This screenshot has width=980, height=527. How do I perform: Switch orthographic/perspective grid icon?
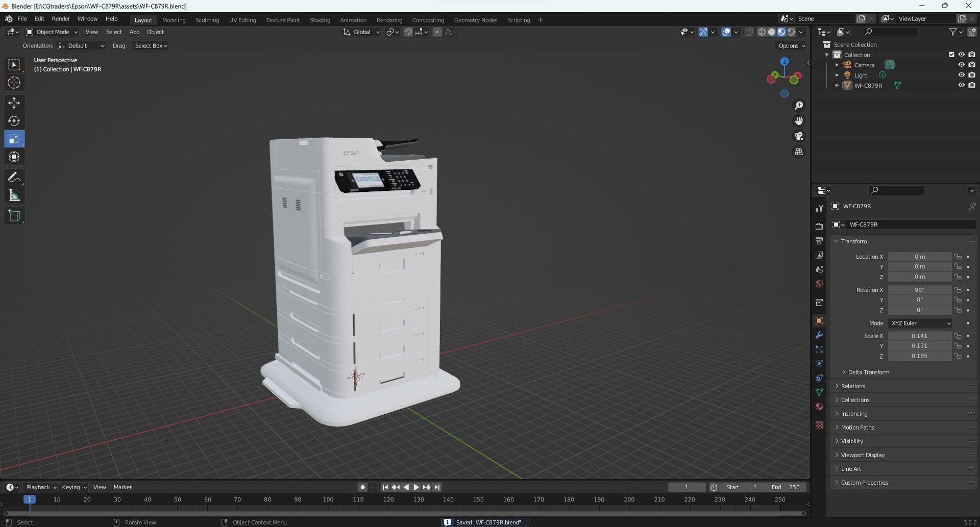799,152
